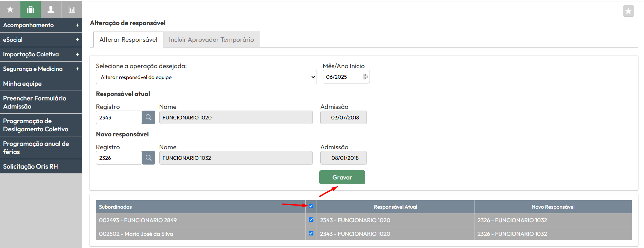Open the bar chart reports icon tab
The height and width of the screenshot is (248, 644).
click(x=72, y=9)
